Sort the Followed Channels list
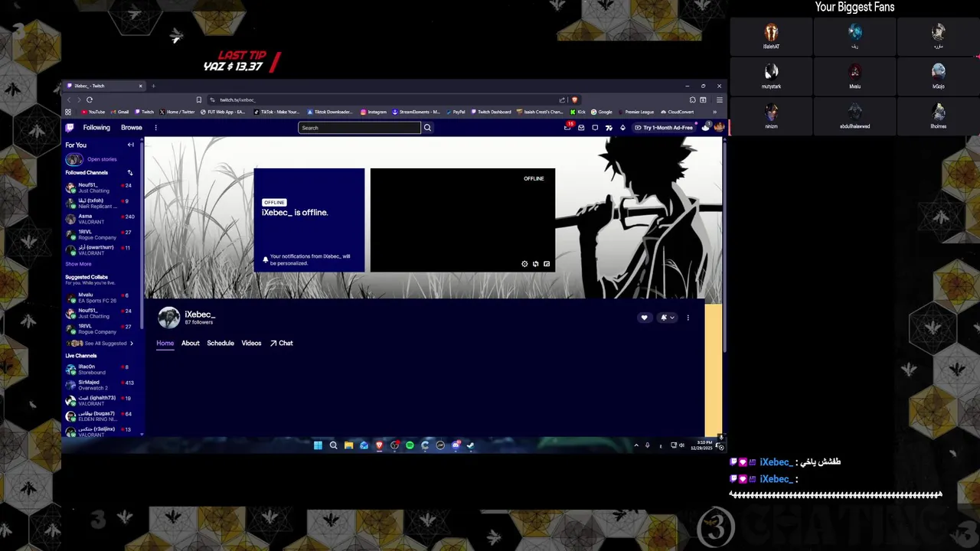This screenshot has height=551, width=980. 130,173
